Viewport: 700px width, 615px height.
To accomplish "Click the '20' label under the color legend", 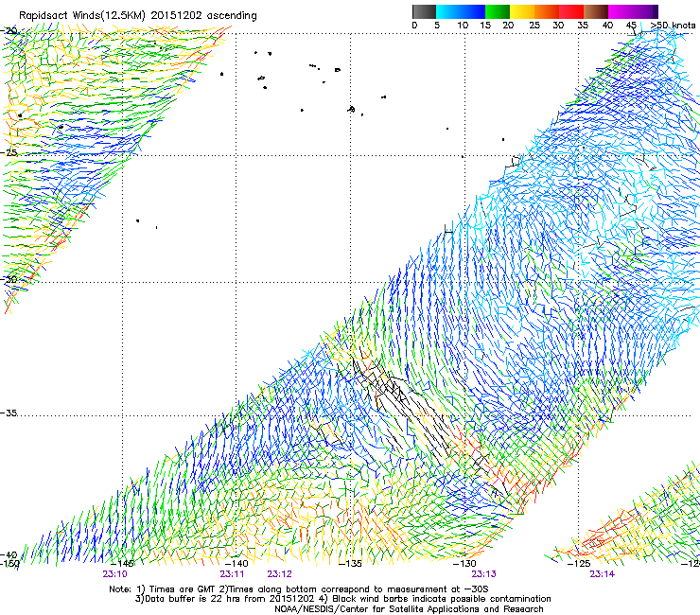I will 508,25.
